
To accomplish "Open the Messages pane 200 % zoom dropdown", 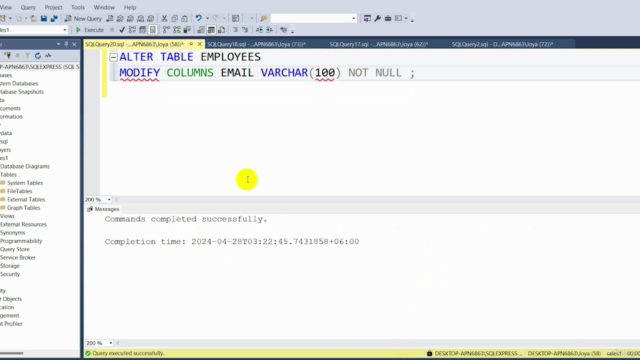I will click(x=111, y=343).
